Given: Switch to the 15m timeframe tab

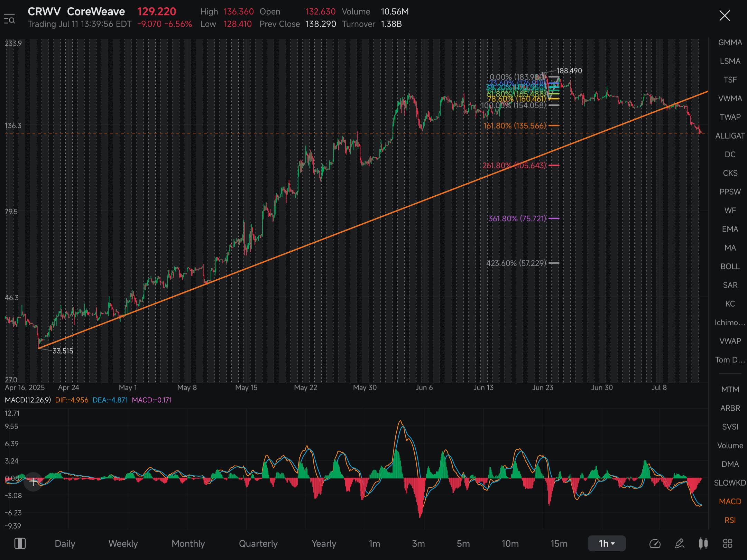Looking at the screenshot, I should point(559,543).
